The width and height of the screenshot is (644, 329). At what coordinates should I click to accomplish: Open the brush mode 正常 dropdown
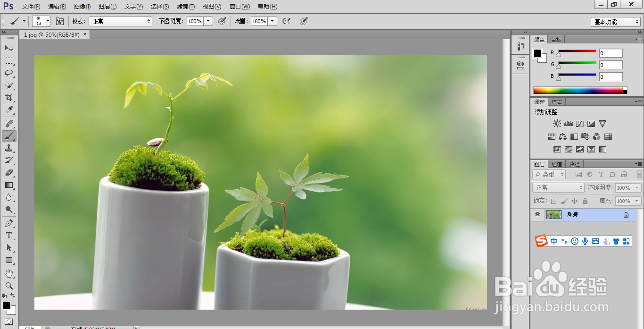point(121,21)
